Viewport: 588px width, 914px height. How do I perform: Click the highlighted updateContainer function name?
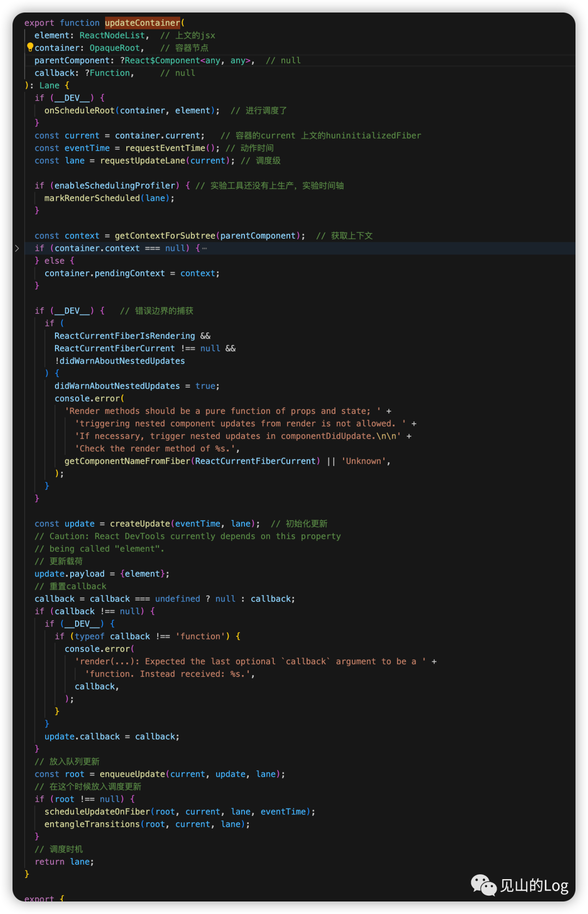click(142, 23)
